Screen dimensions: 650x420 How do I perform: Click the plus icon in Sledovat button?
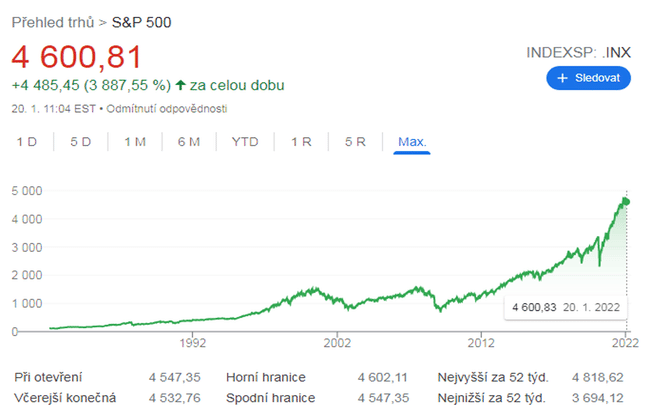(563, 78)
